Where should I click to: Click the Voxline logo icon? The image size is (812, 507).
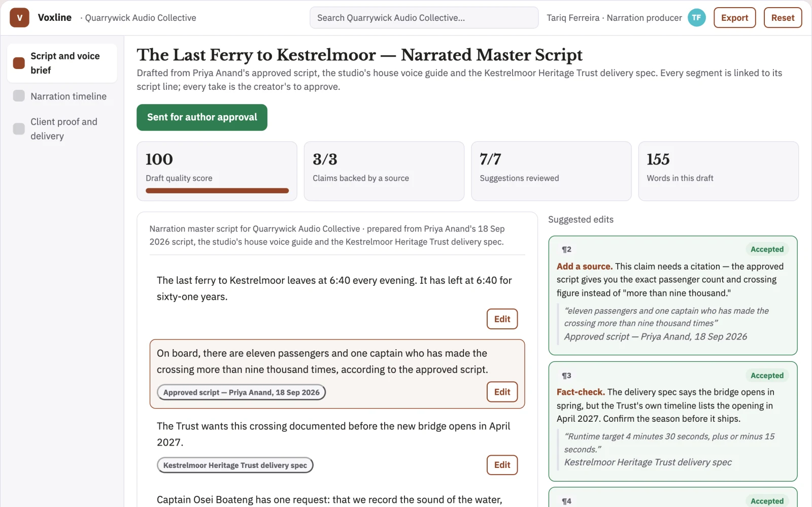(19, 18)
